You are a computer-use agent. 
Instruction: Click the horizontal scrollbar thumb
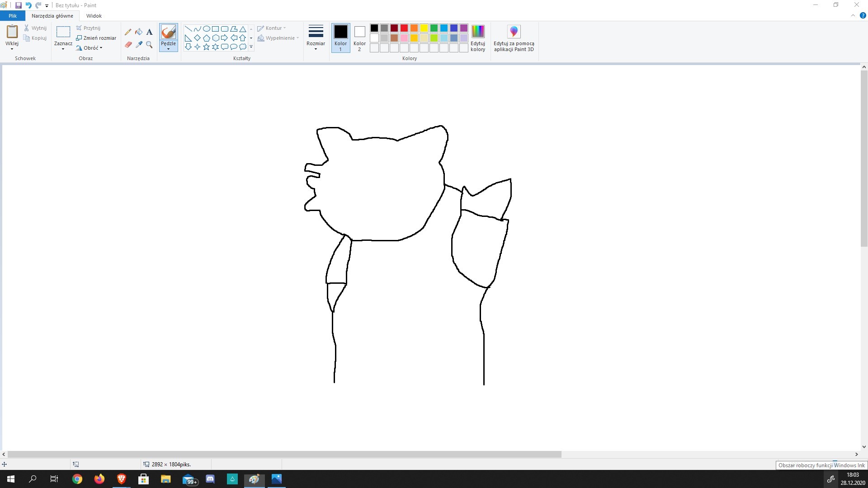coord(284,455)
